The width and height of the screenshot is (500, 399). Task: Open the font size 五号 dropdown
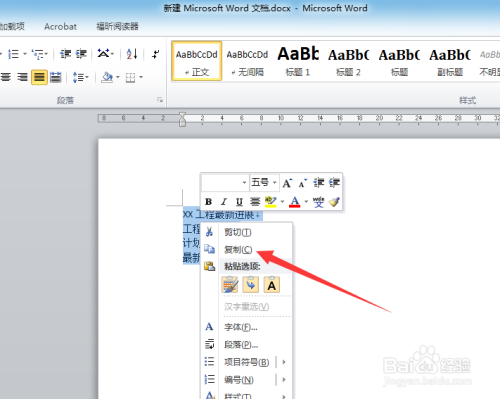pos(264,182)
